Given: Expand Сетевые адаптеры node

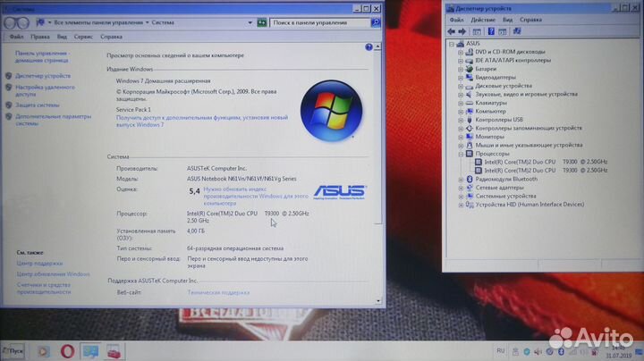Looking at the screenshot, I should (461, 188).
